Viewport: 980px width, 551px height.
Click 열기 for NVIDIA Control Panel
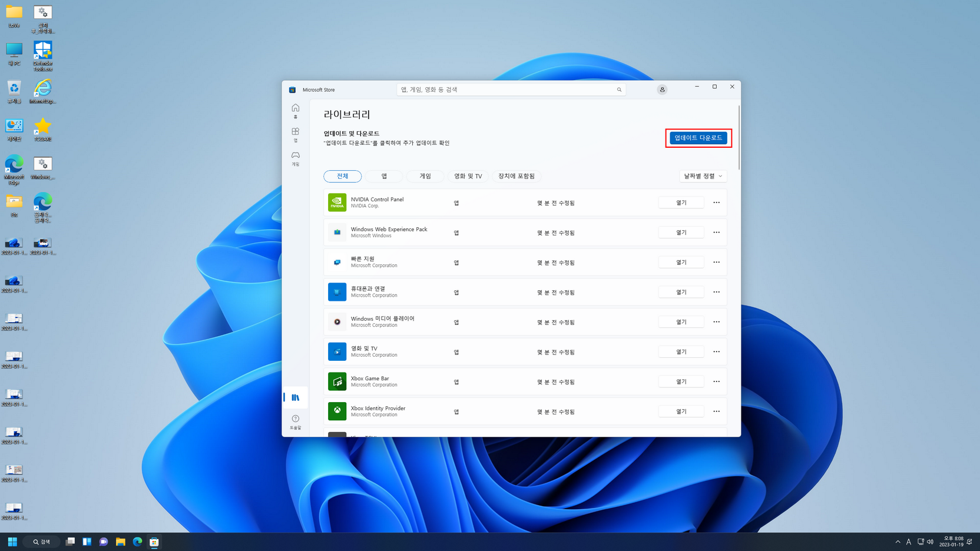coord(681,203)
